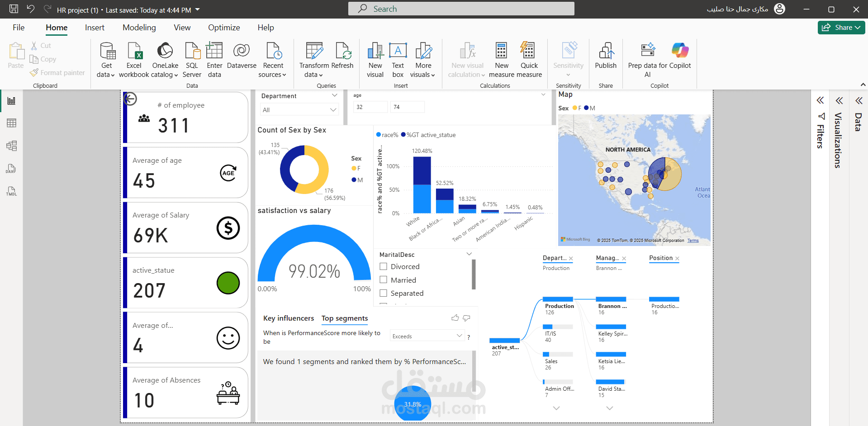
Task: Collapse the ribbon
Action: click(863, 85)
